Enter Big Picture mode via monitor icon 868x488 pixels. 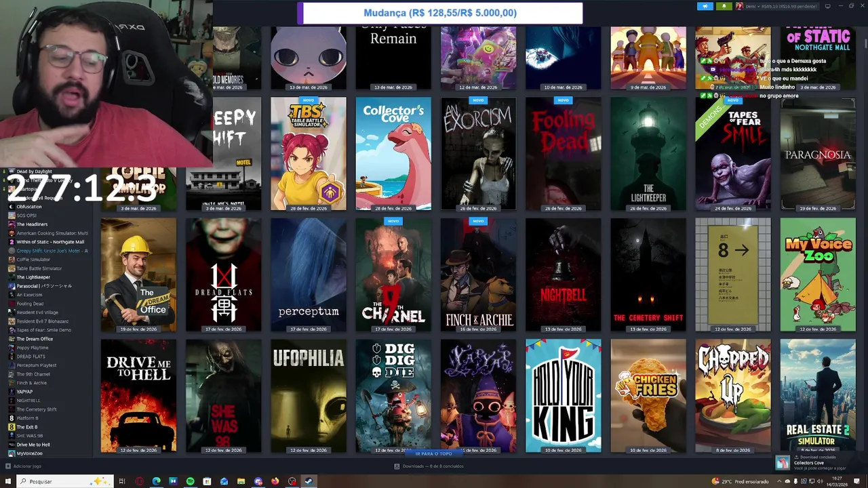[827, 6]
